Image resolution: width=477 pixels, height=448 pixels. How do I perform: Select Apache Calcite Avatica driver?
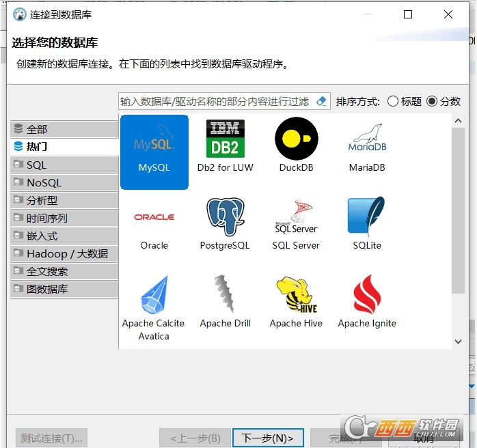[154, 307]
